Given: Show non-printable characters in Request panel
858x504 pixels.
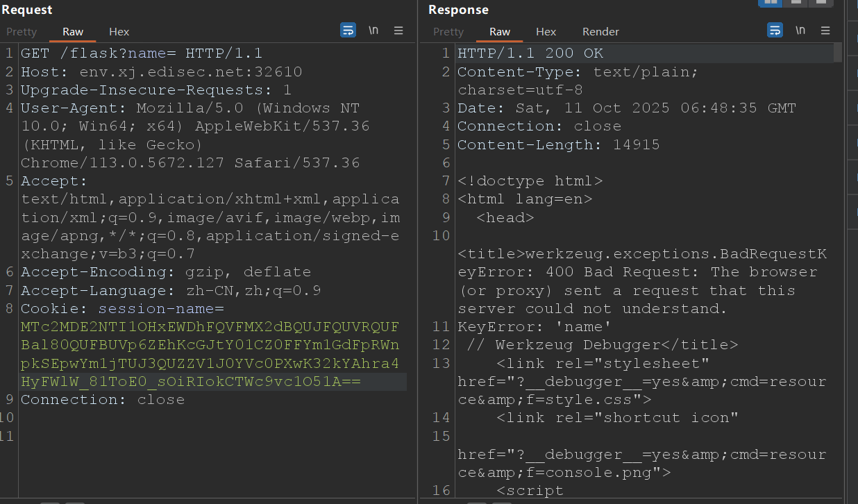Looking at the screenshot, I should [373, 31].
